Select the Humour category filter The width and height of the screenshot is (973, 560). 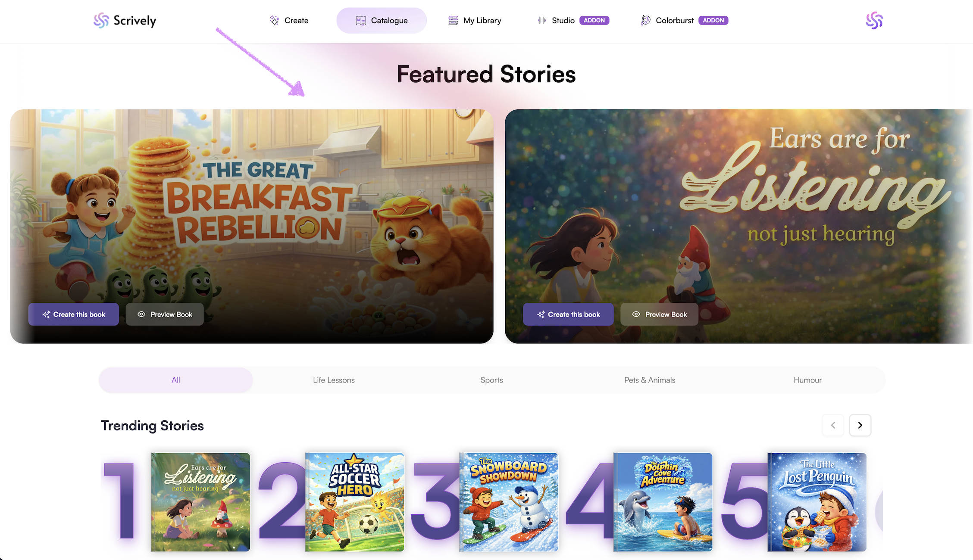pos(807,380)
